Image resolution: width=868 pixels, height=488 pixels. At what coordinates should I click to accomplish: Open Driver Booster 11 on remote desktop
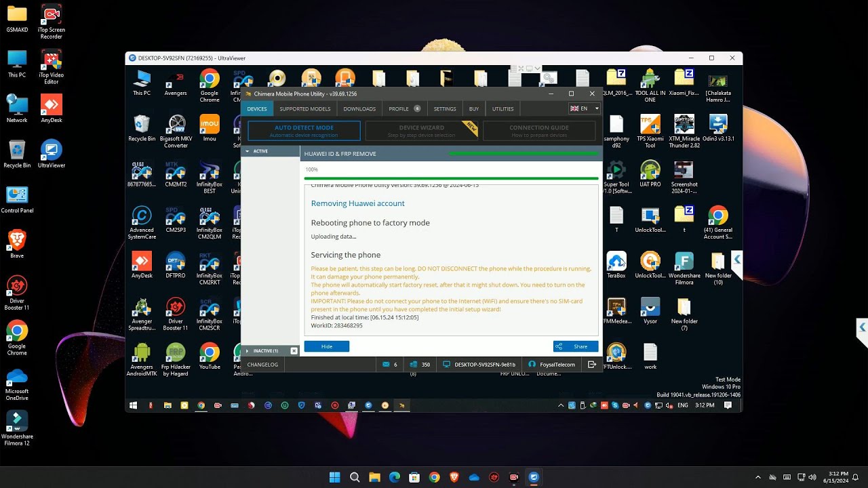[x=176, y=314]
